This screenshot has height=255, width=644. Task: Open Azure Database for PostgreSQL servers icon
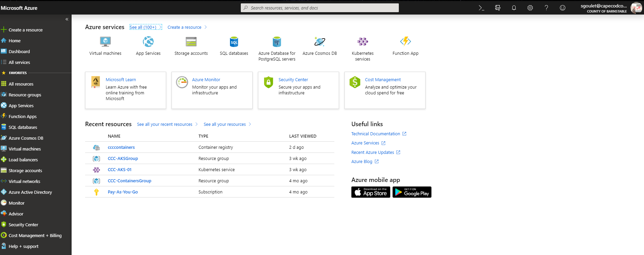click(277, 42)
